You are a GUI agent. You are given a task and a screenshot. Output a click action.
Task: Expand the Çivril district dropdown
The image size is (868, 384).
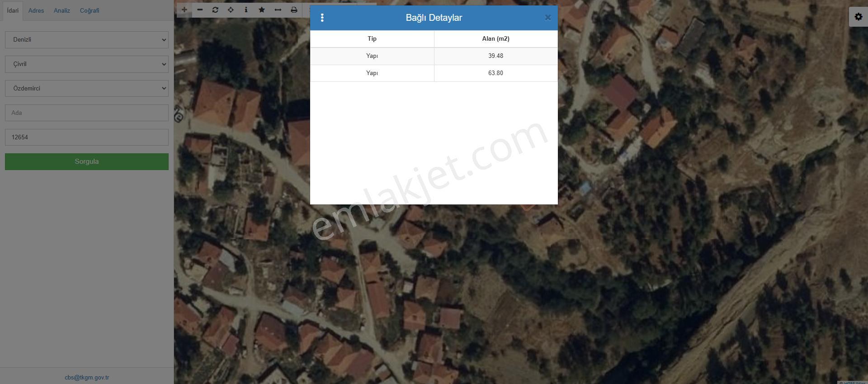coord(87,64)
